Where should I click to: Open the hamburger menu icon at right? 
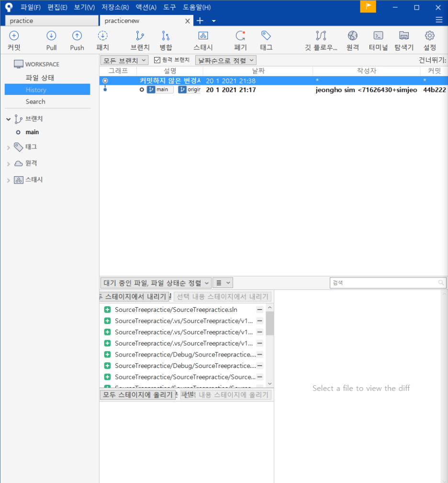point(439,20)
